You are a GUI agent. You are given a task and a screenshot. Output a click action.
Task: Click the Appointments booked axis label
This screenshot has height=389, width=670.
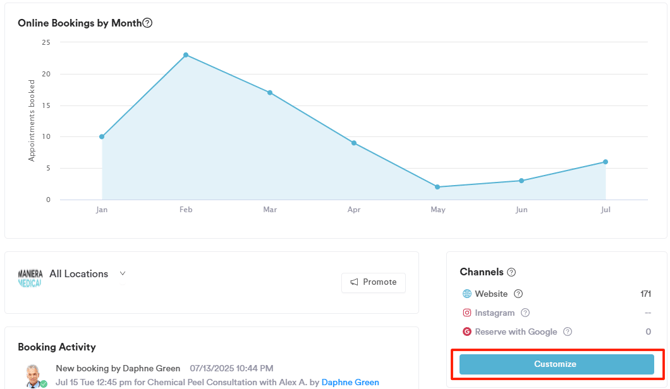(x=31, y=121)
